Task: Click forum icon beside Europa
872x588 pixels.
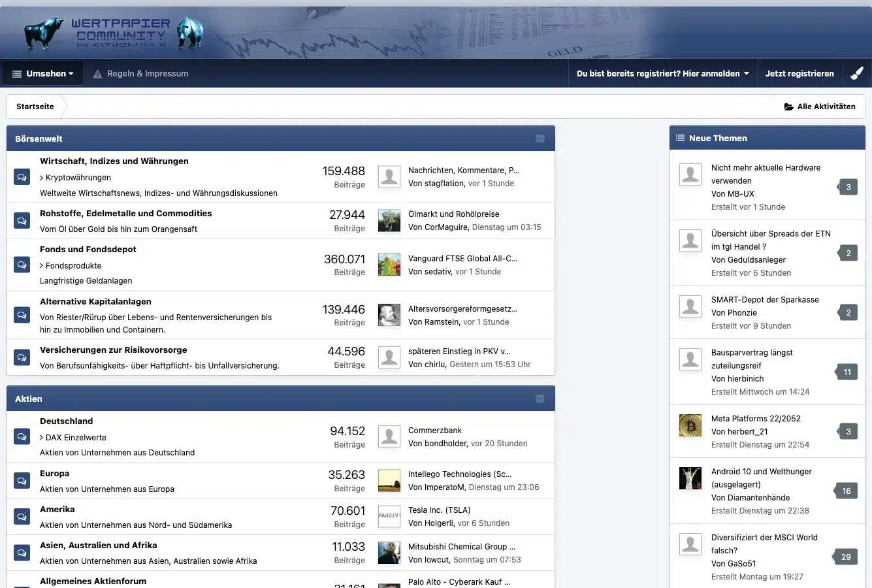Action: point(22,481)
